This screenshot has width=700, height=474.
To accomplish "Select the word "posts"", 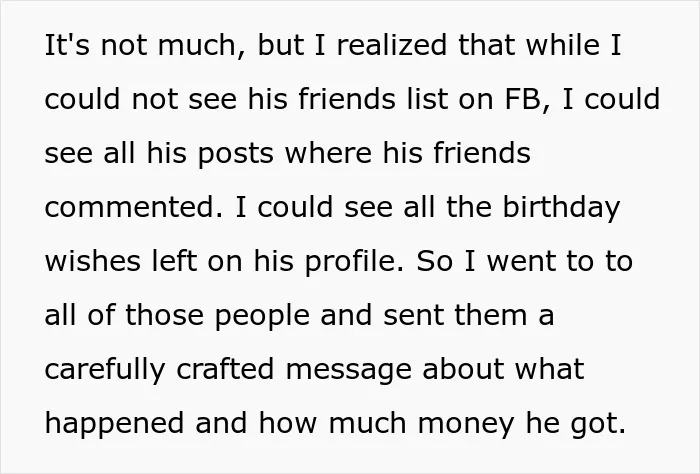I will [x=235, y=154].
